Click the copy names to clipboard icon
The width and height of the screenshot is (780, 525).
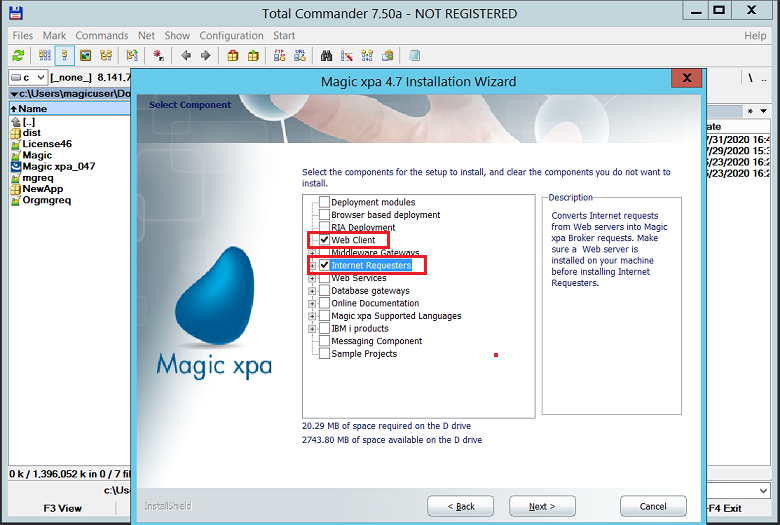pyautogui.click(x=388, y=55)
